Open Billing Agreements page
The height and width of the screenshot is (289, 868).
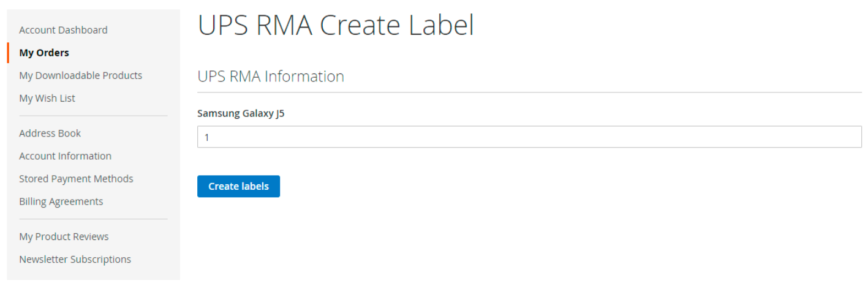(61, 201)
